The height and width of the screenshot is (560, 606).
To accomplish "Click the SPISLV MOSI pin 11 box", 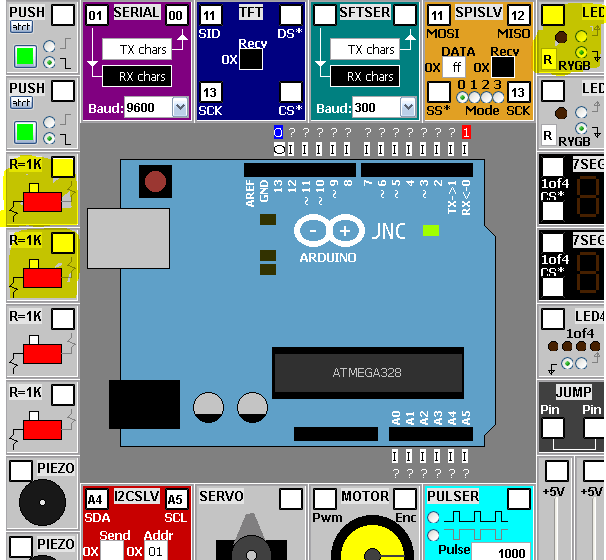I will [438, 15].
